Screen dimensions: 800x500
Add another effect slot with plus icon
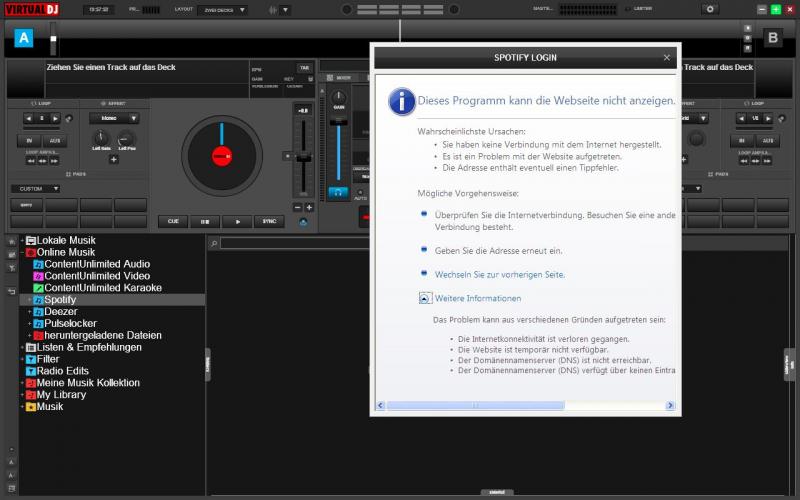point(113,160)
